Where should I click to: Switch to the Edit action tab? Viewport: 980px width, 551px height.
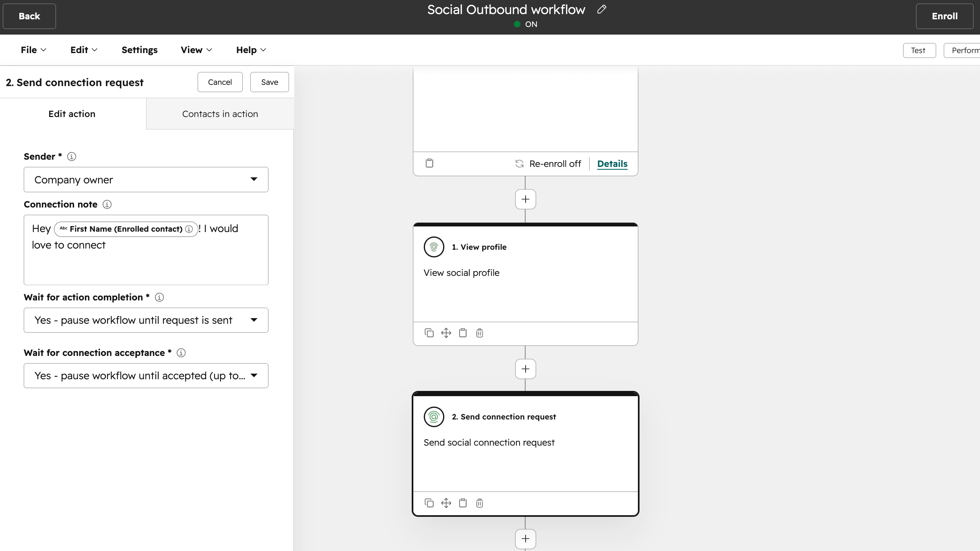click(x=72, y=114)
